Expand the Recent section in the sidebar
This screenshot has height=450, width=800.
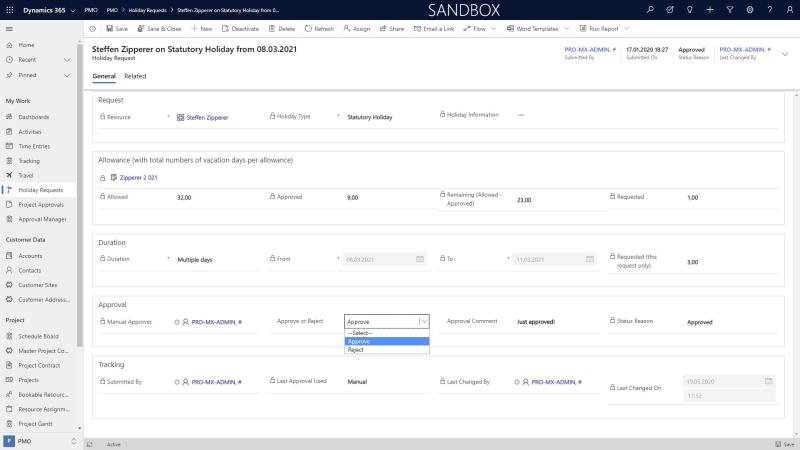[x=67, y=60]
